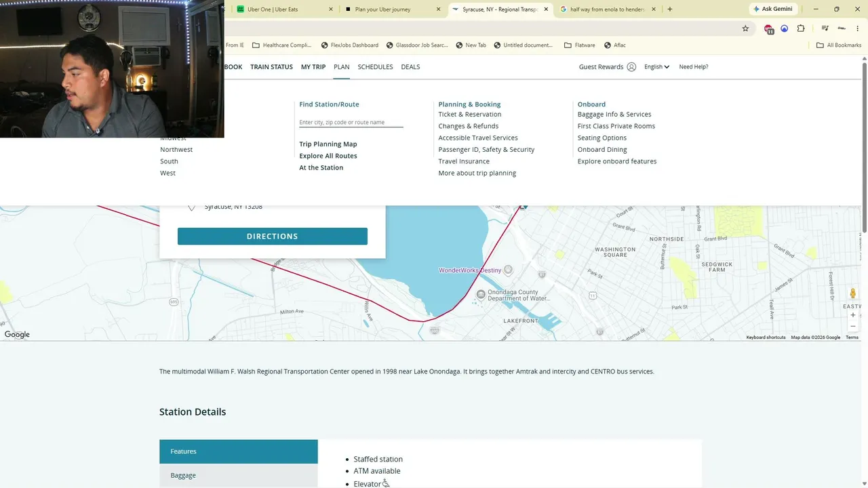This screenshot has width=868, height=488.
Task: Click the WonderWorks Destiny map pin
Action: [x=508, y=270]
